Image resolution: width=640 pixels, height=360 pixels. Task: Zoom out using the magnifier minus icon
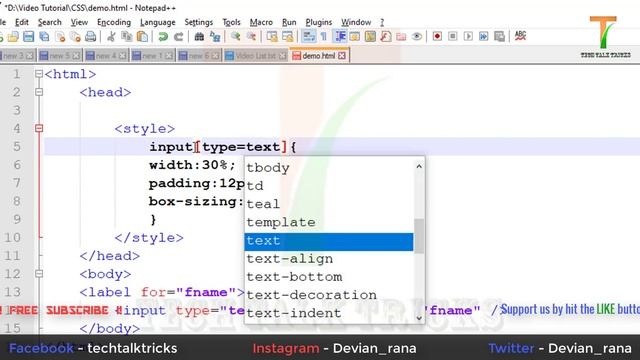pyautogui.click(x=251, y=37)
